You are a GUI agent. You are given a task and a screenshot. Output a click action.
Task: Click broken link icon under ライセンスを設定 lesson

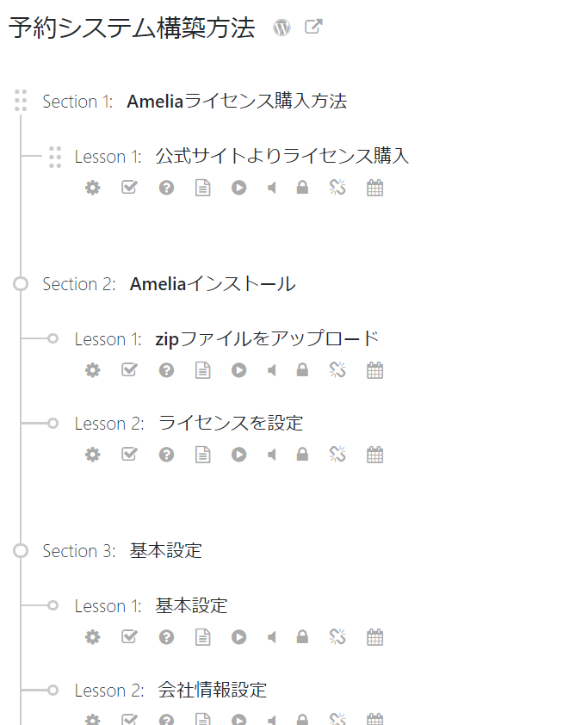click(x=337, y=455)
